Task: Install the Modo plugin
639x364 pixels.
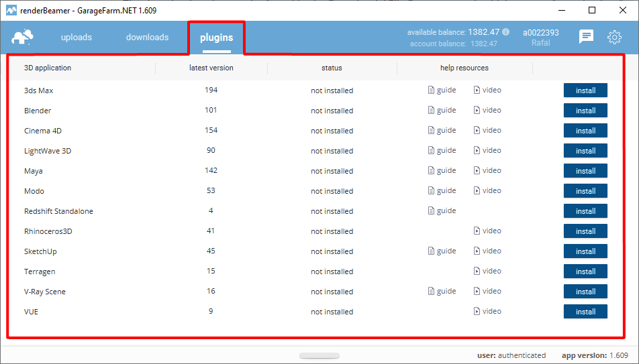Action: [585, 191]
